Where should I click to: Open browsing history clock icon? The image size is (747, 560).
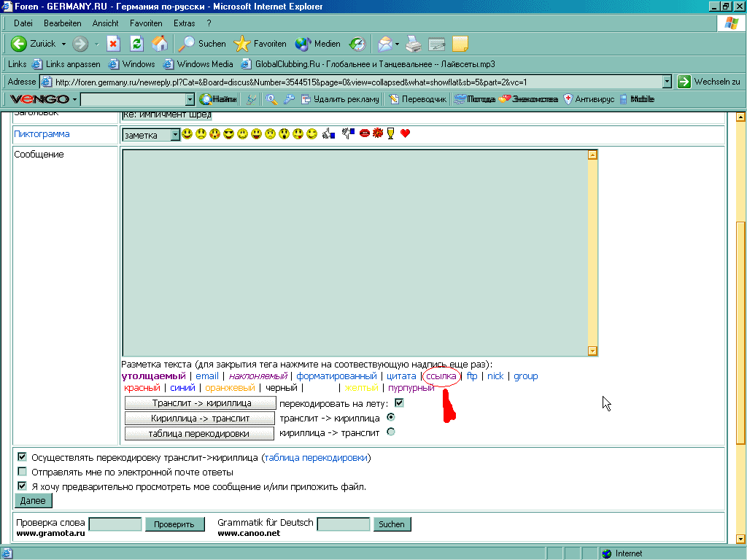point(357,44)
